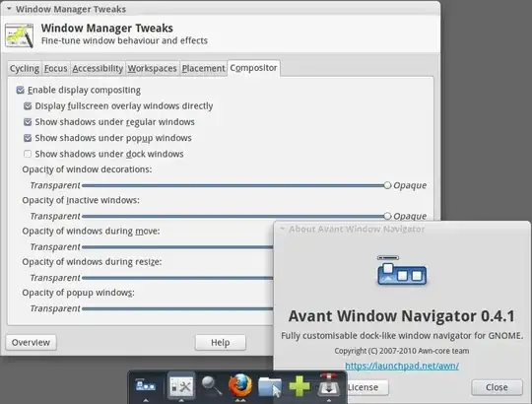Launch Firefox from the dock
This screenshot has width=532, height=404.
[x=240, y=385]
